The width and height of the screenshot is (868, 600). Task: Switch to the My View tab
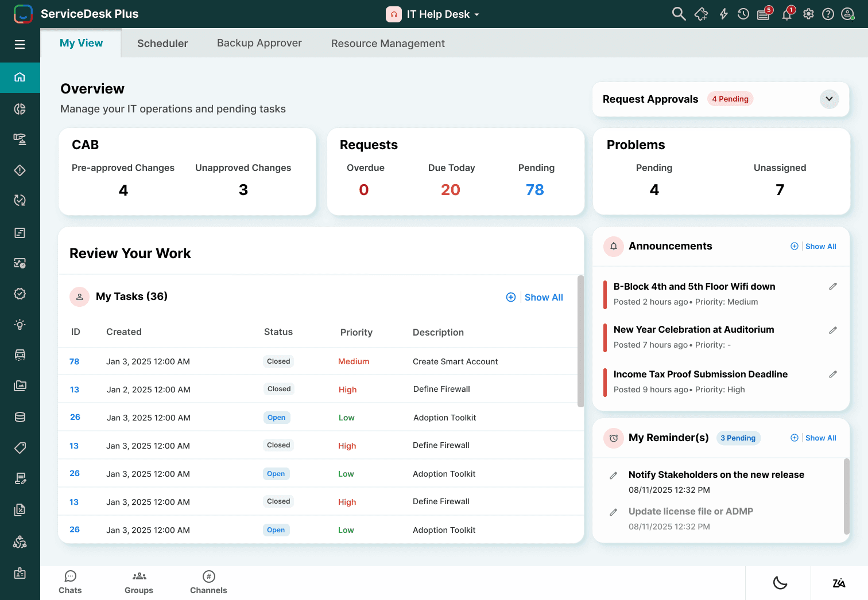click(x=81, y=43)
